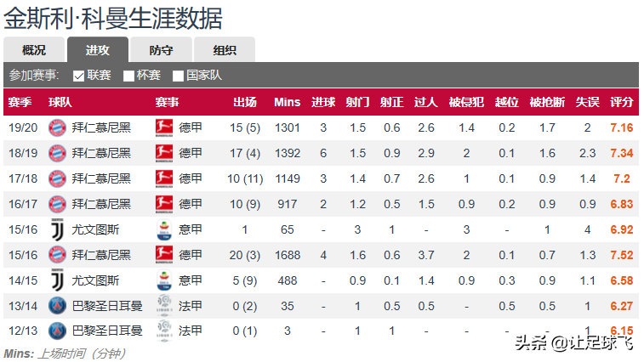
Task: Click Serie A logo in 14/15 row
Action: click(164, 280)
